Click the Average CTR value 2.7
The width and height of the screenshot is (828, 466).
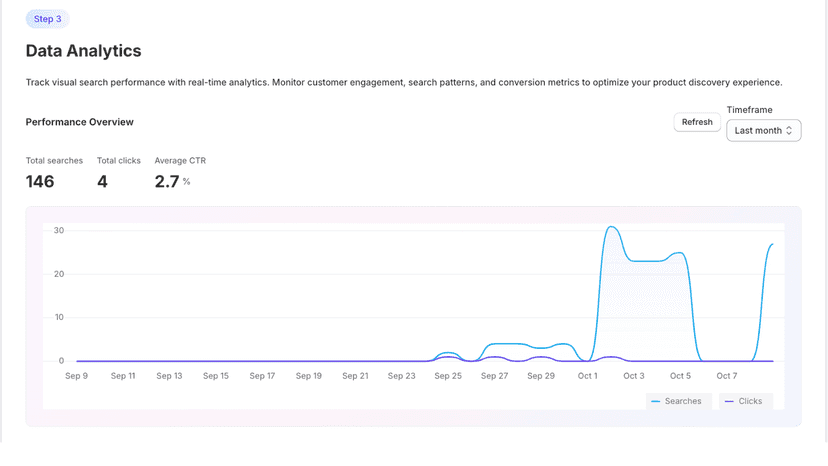point(167,182)
